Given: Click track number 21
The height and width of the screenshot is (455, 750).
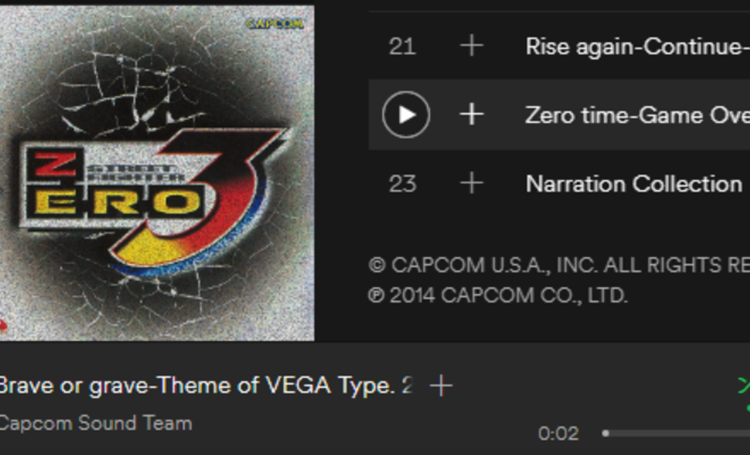Looking at the screenshot, I should (x=402, y=46).
